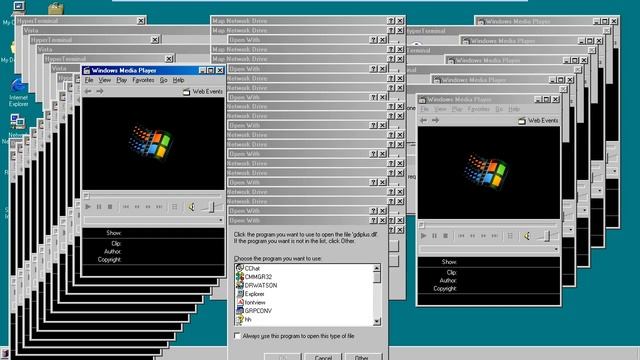Open the View menu in the active Media Player
The width and height of the screenshot is (640, 360).
104,80
